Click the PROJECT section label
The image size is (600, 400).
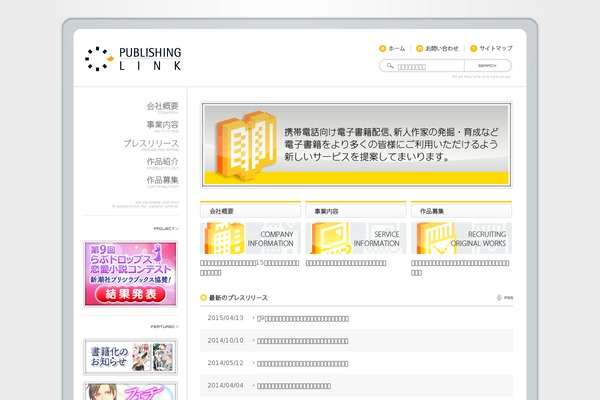coord(166,229)
